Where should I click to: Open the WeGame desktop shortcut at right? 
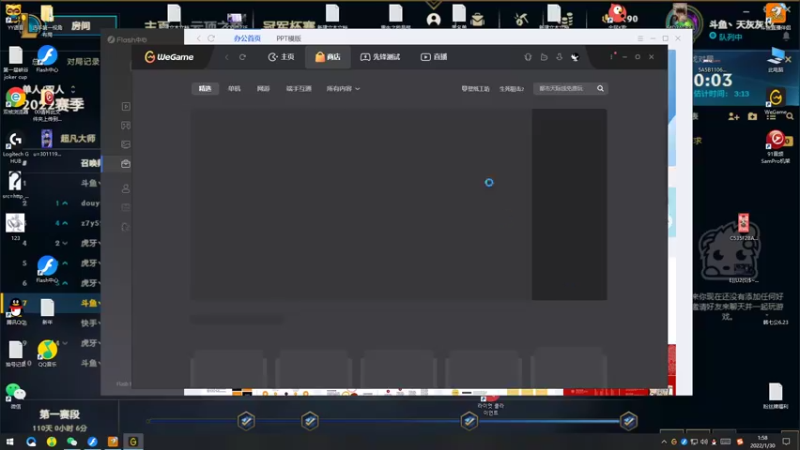coord(776,101)
